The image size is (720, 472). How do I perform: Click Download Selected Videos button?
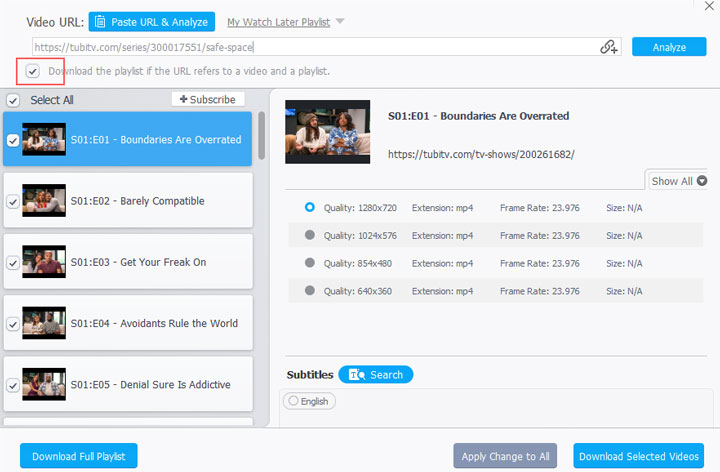(x=639, y=456)
